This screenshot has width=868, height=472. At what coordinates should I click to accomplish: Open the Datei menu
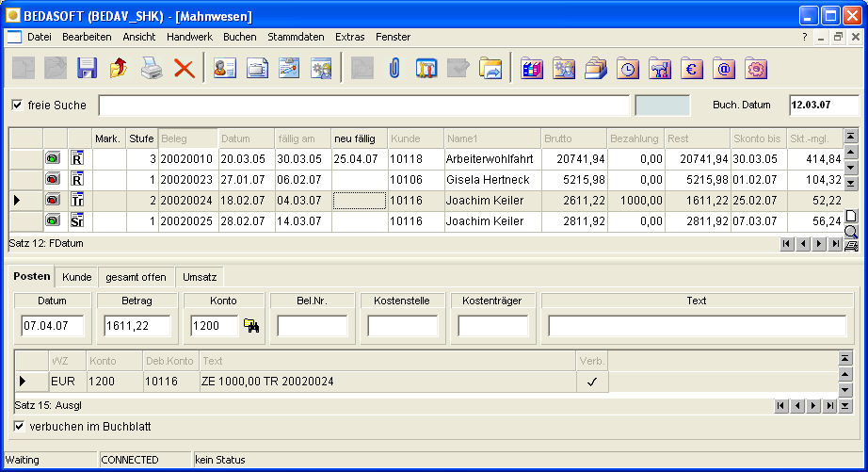(x=40, y=37)
